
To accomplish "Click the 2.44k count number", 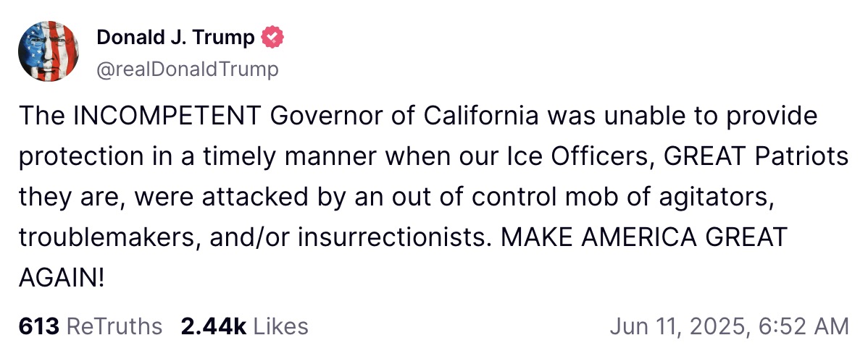I will 214,326.
